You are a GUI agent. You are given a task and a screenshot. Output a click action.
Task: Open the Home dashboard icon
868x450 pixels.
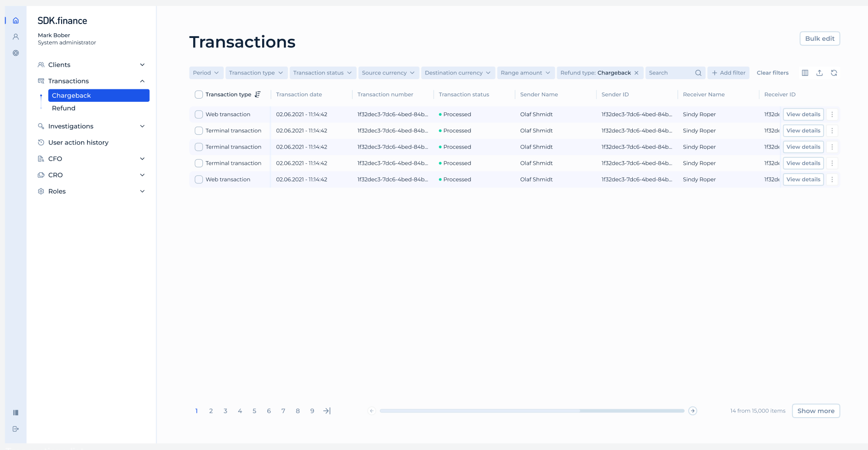point(15,20)
